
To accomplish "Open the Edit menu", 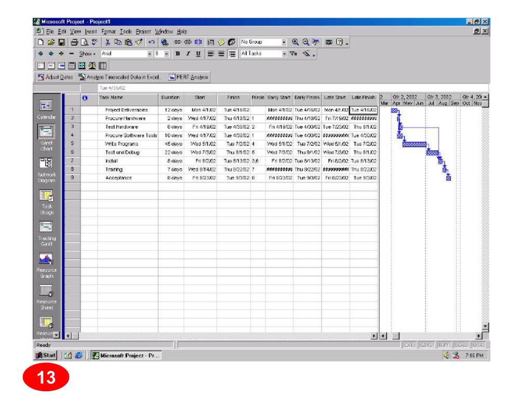I will point(62,32).
